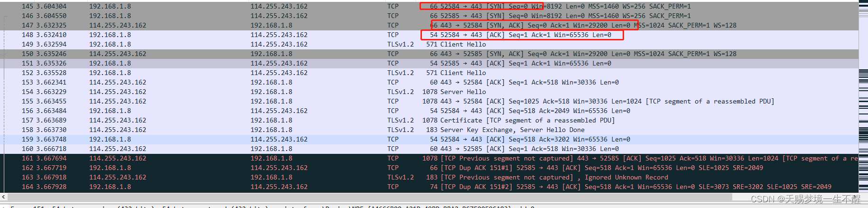Click the packet minimap on the right edge

pyautogui.click(x=863, y=97)
